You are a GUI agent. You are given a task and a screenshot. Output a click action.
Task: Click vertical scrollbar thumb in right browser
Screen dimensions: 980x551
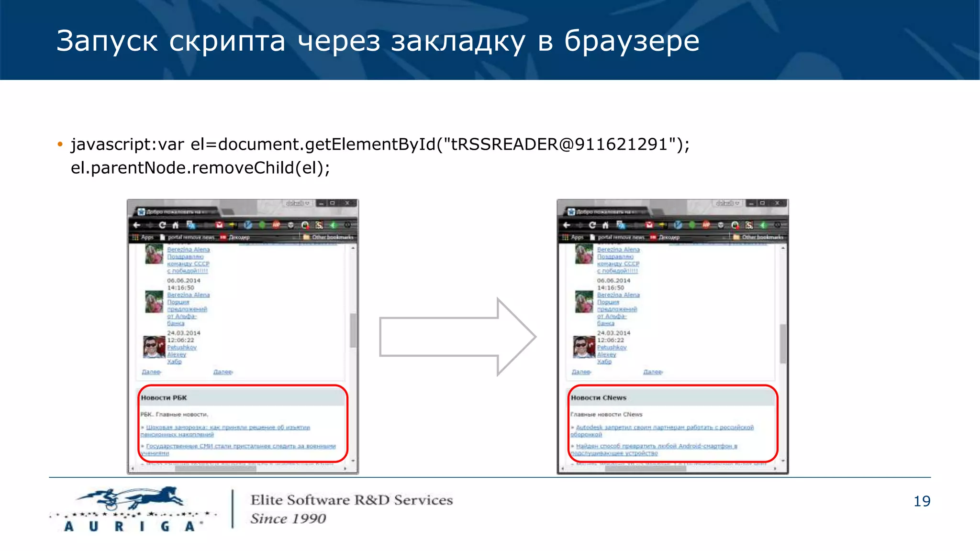[783, 343]
